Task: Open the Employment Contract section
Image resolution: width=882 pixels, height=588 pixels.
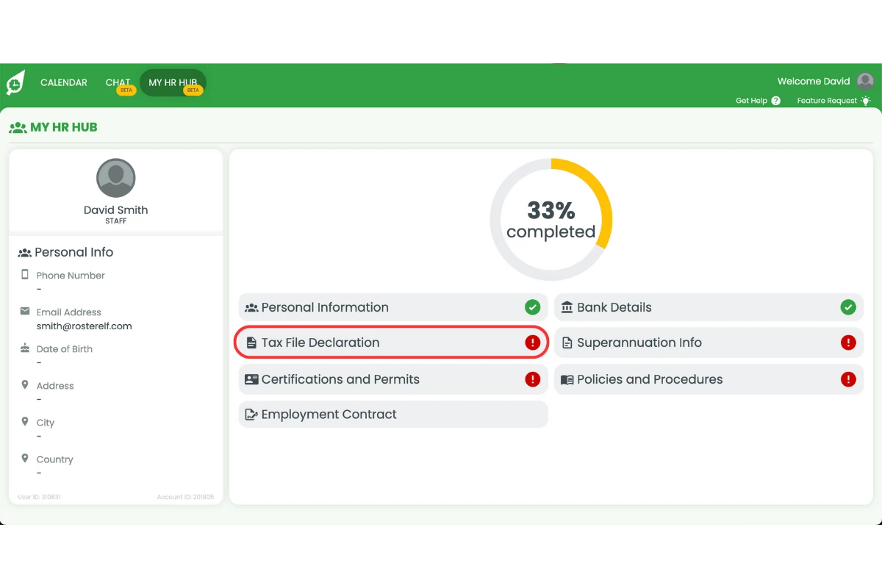Action: tap(393, 415)
